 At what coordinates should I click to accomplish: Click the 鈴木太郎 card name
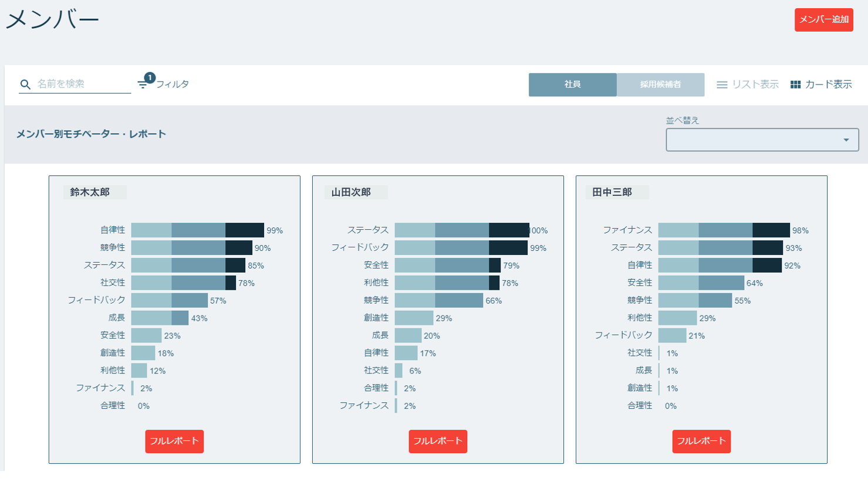[x=90, y=192]
